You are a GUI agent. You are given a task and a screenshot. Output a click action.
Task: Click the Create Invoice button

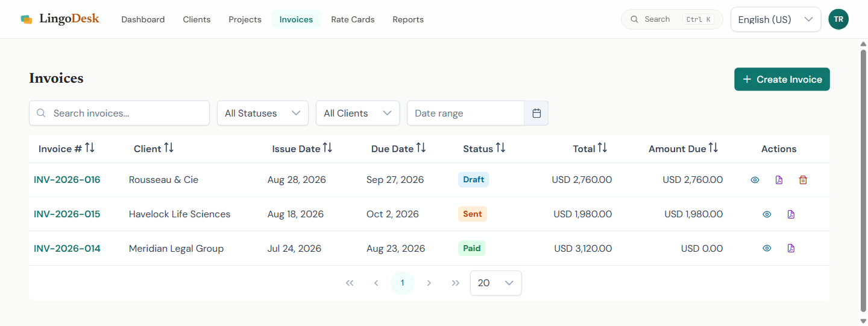(x=782, y=79)
